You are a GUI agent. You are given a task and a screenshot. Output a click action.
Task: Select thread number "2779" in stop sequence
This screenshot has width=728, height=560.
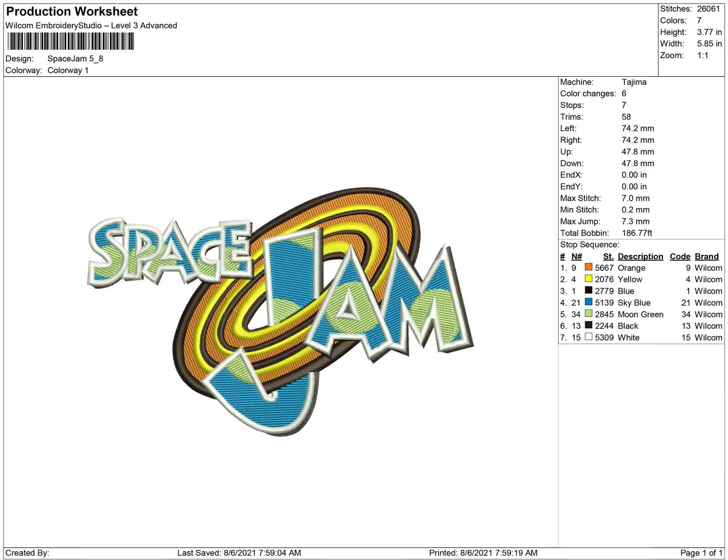604,291
